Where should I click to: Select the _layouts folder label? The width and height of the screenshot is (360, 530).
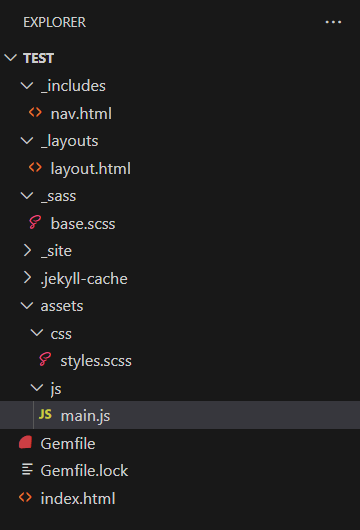click(70, 141)
